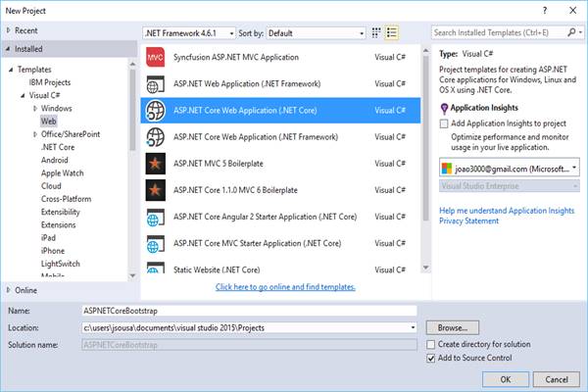The image size is (588, 392).
Task: Click the project Name input field
Action: point(249,311)
